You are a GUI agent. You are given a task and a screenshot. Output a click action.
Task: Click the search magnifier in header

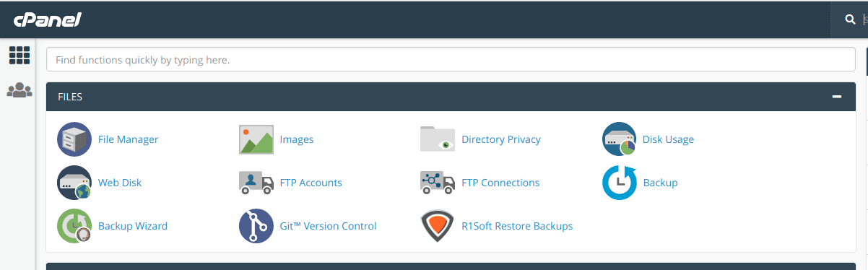[850, 19]
